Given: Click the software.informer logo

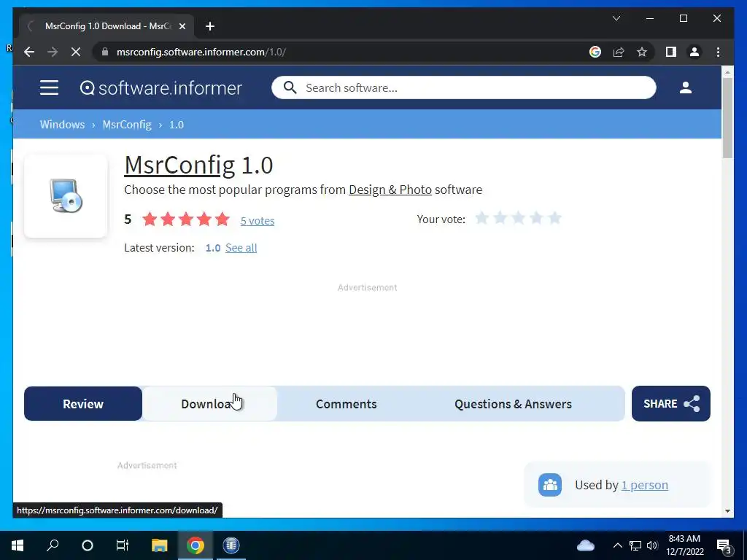Looking at the screenshot, I should [161, 88].
